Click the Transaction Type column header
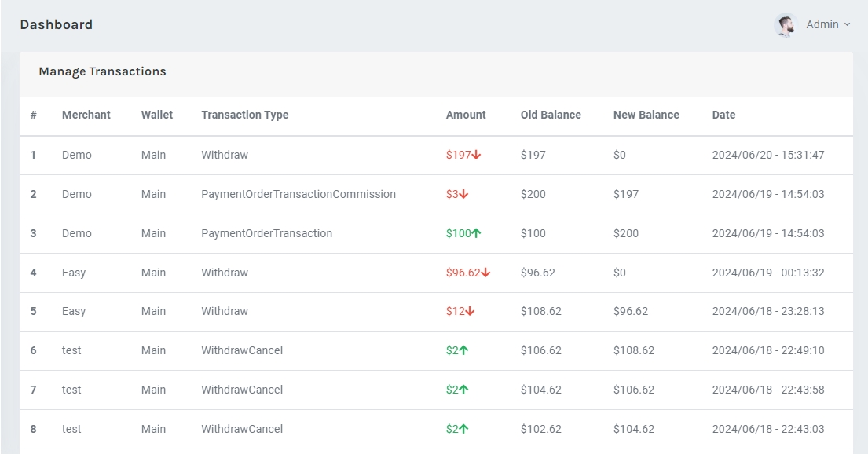Screen dimensions: 868x454 pos(245,115)
